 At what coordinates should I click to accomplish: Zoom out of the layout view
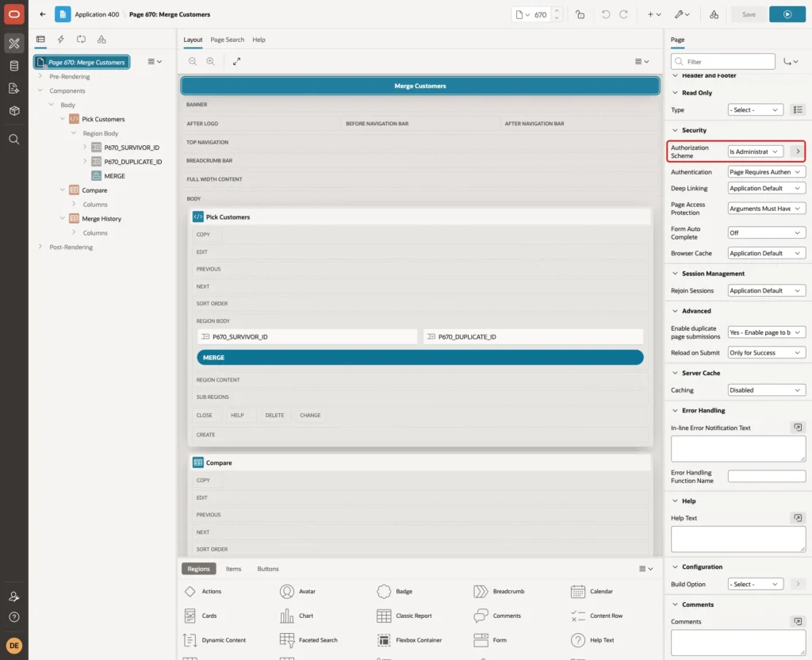(193, 61)
